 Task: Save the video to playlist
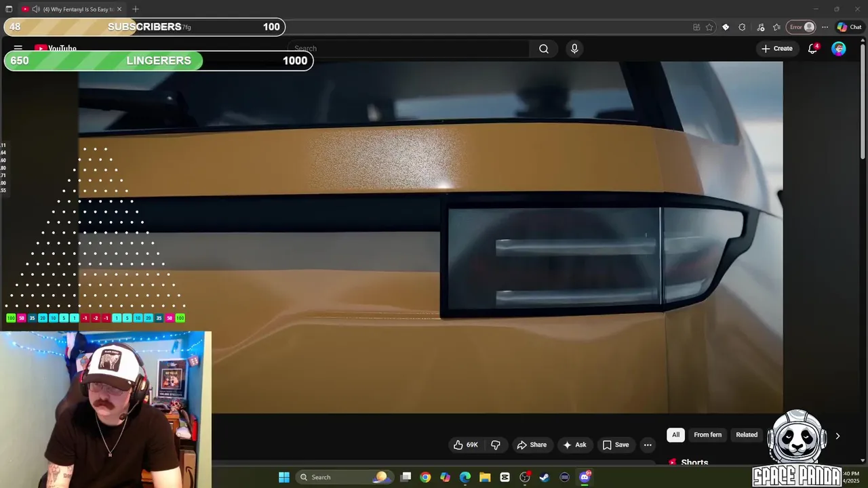(x=616, y=445)
